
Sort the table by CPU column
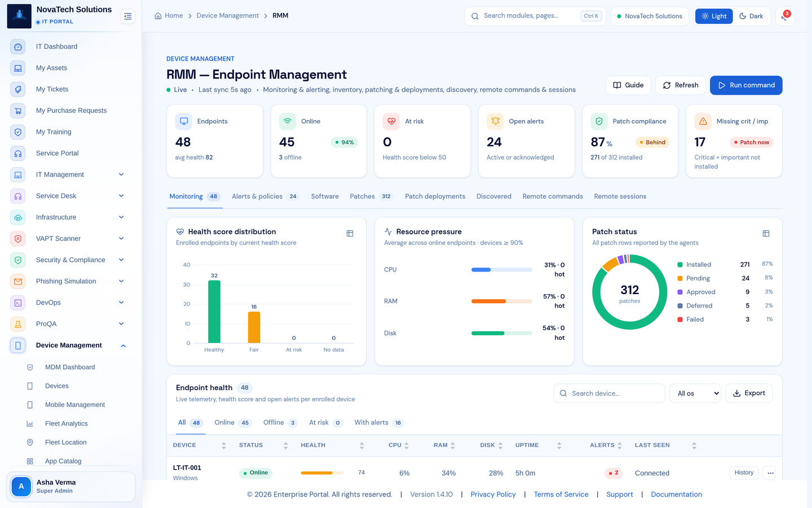pyautogui.click(x=399, y=445)
